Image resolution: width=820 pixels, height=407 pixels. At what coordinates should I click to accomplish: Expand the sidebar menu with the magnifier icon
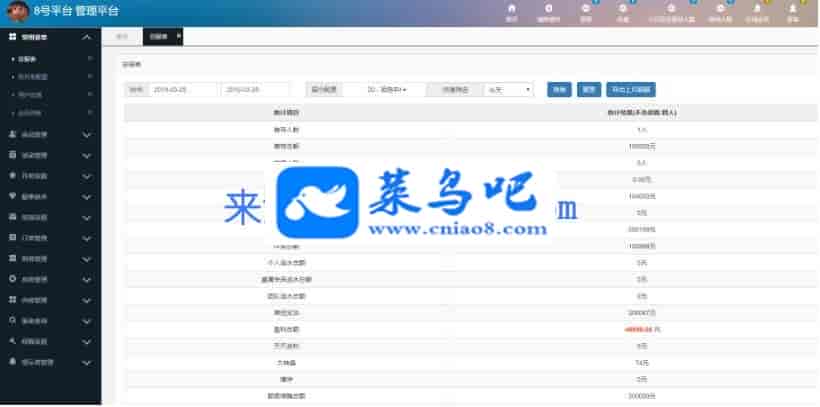50,321
